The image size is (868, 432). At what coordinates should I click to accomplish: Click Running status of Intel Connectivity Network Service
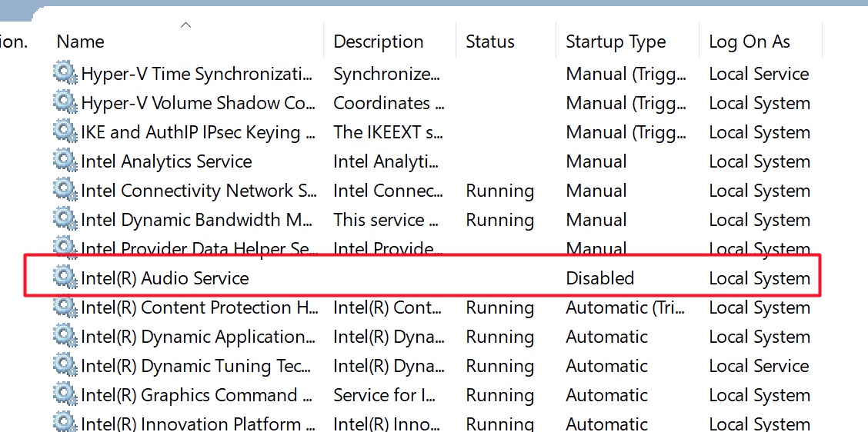(x=500, y=191)
